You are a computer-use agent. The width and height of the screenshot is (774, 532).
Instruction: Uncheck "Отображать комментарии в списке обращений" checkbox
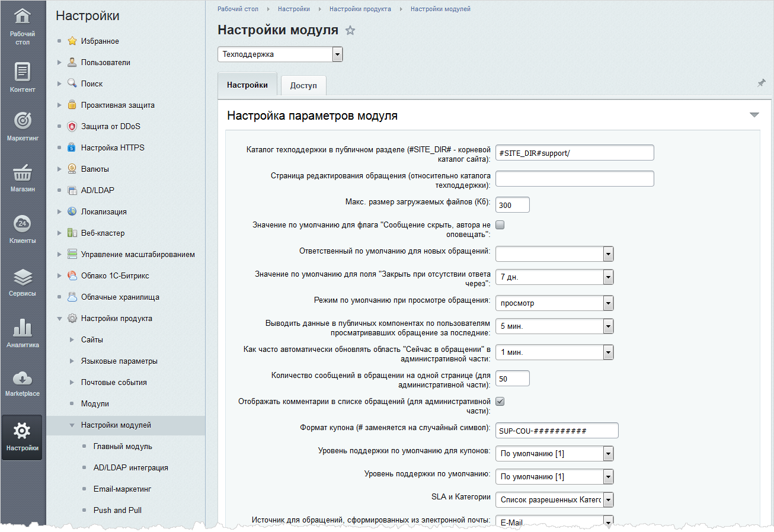click(x=500, y=401)
